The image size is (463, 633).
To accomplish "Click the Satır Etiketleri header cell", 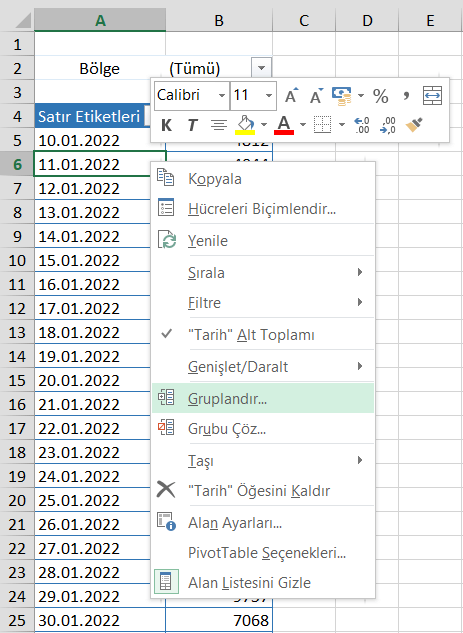I will coord(93,116).
